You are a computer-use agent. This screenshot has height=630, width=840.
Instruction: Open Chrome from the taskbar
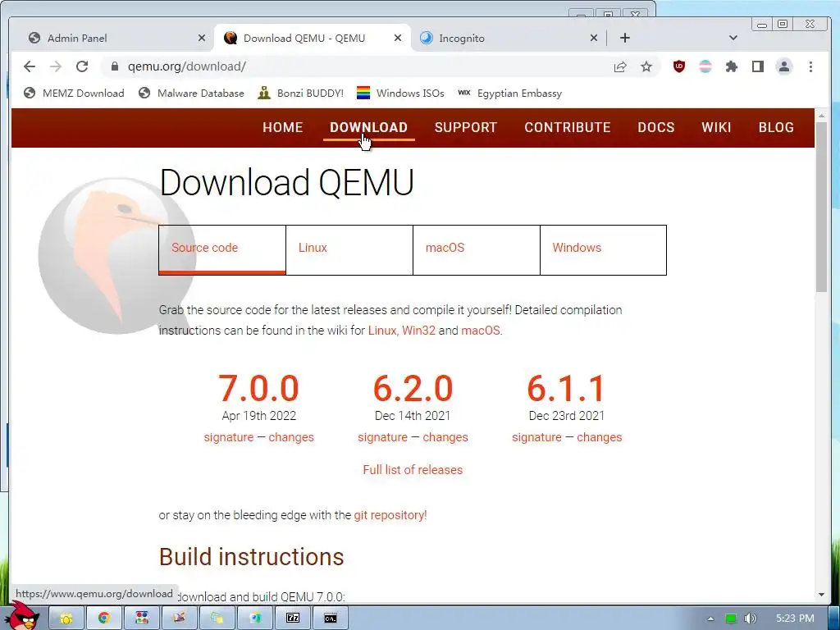tap(103, 618)
